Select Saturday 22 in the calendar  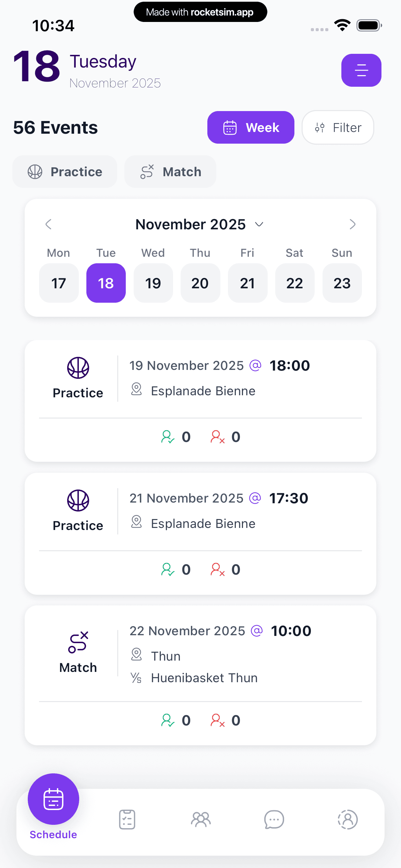(295, 283)
